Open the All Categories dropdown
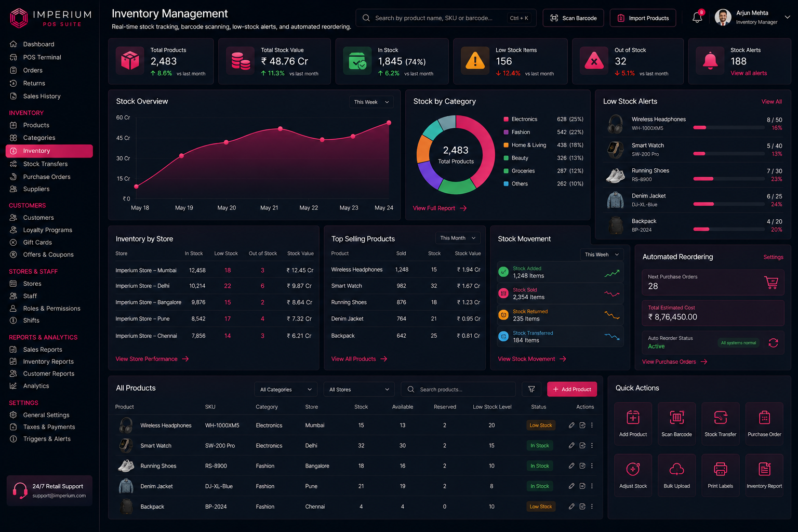The image size is (798, 532). point(286,389)
